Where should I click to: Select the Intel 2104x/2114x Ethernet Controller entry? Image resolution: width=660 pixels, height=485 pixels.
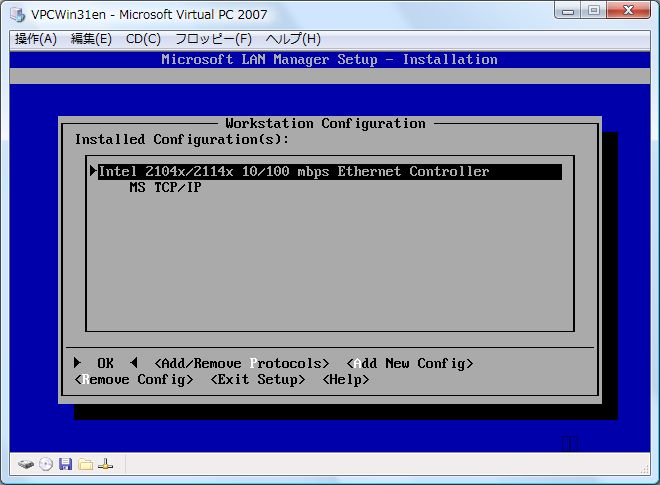point(330,172)
